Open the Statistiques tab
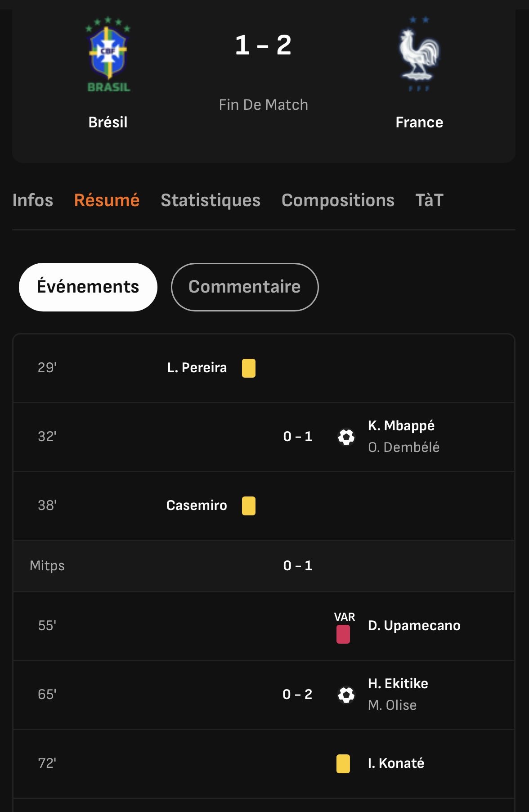 click(x=211, y=200)
